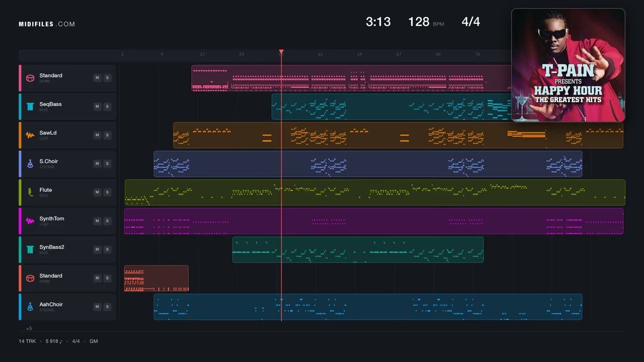
Task: Click the Flute reed icon
Action: click(x=30, y=193)
